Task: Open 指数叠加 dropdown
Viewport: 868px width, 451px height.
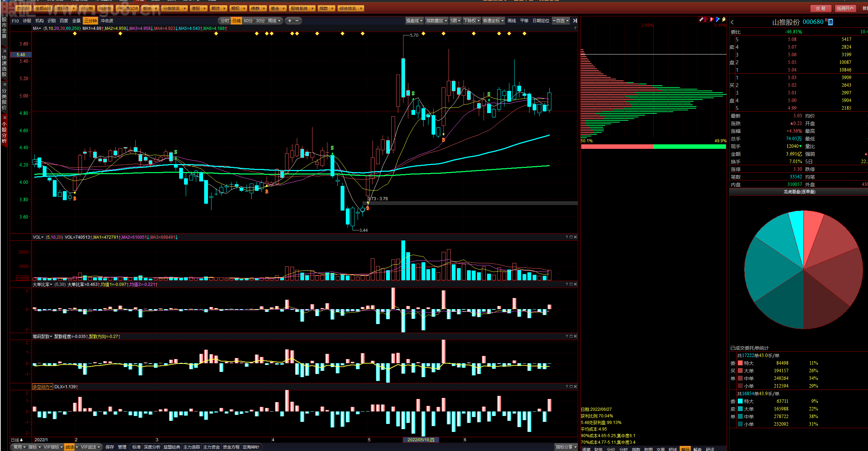Action: (437, 21)
